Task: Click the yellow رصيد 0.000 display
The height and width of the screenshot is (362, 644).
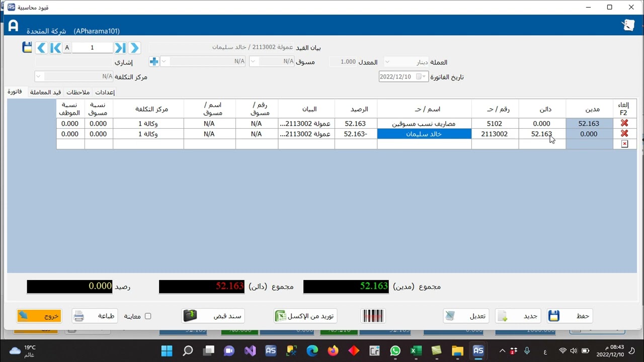Action: (x=70, y=286)
